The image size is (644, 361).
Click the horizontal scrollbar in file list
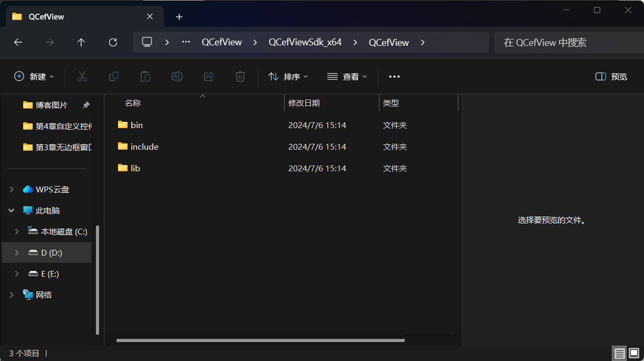point(260,340)
